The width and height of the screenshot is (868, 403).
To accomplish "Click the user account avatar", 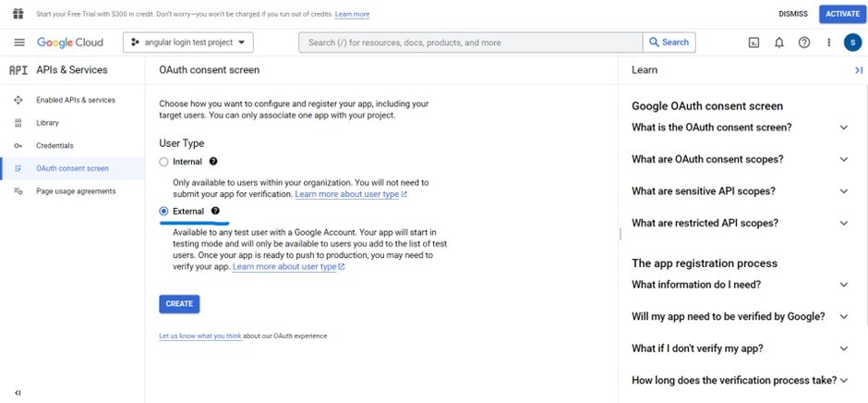I will pos(852,43).
